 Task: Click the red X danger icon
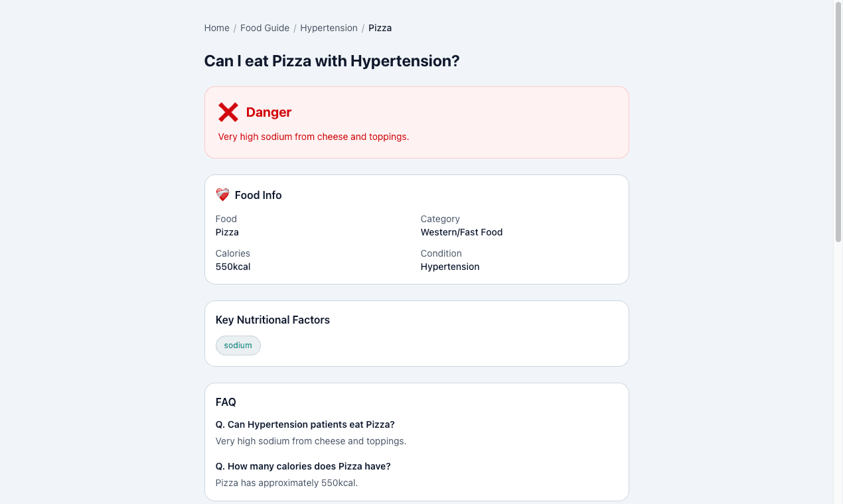228,112
